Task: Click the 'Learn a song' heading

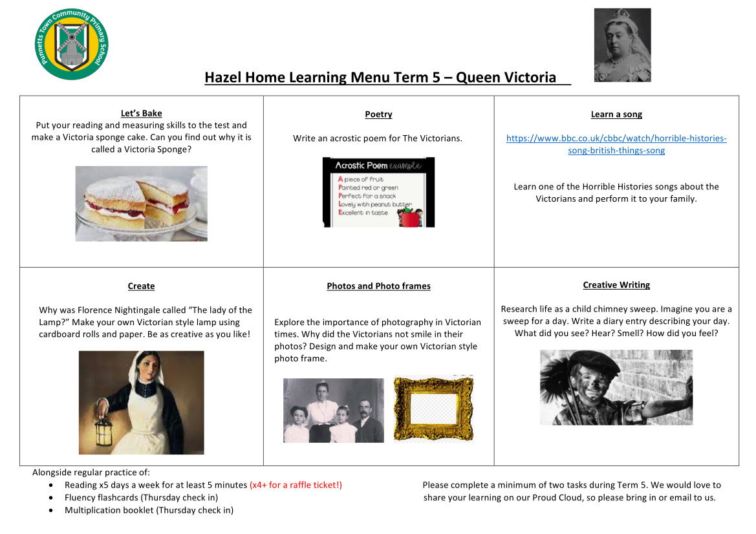Action: pyautogui.click(x=616, y=114)
